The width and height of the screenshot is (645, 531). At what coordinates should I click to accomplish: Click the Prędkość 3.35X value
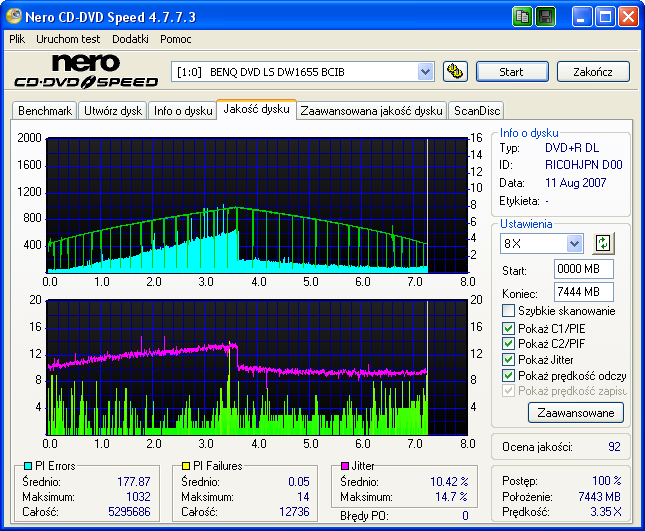pos(606,512)
